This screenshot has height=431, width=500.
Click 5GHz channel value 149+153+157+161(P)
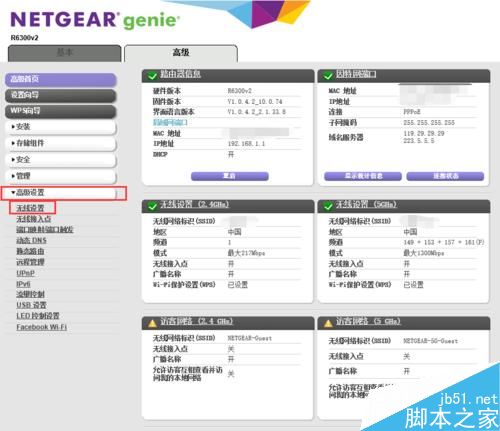(444, 242)
